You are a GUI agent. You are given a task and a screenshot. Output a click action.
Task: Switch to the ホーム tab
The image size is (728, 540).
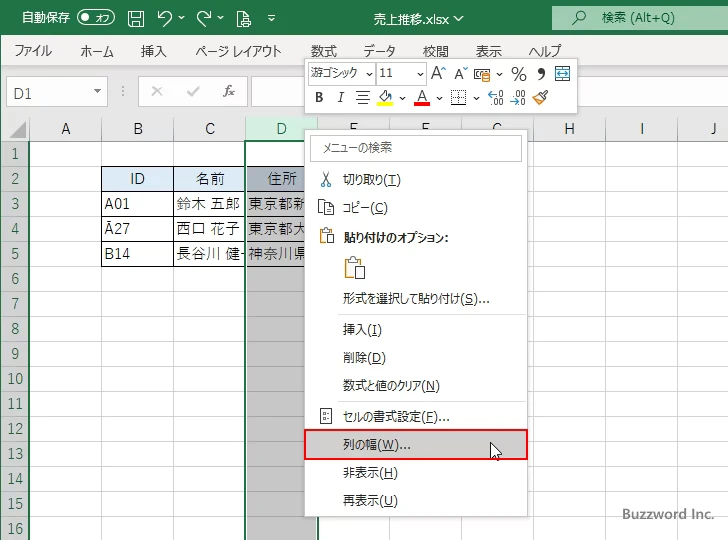click(97, 51)
